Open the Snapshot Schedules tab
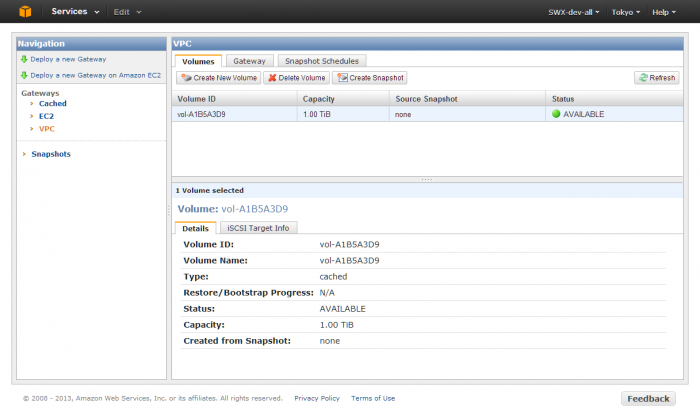This screenshot has height=412, width=700. [x=322, y=61]
